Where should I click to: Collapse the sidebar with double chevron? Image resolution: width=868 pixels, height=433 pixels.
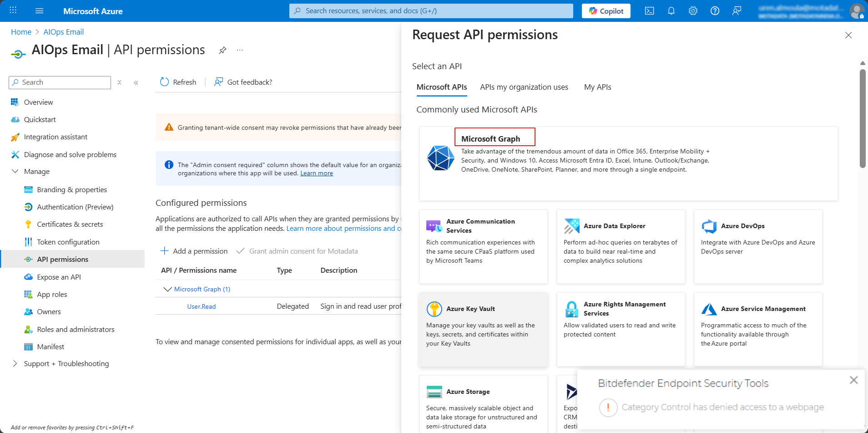tap(136, 82)
